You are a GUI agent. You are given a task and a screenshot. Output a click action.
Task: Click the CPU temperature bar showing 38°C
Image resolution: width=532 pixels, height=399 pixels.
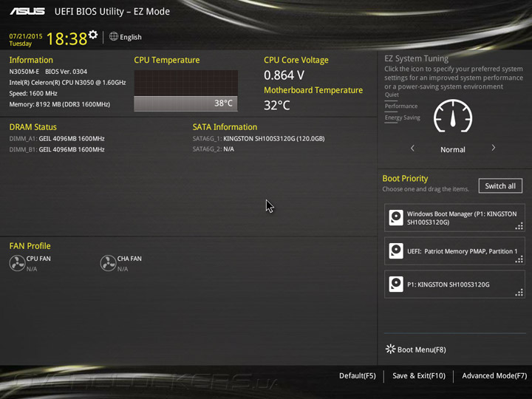pos(186,103)
